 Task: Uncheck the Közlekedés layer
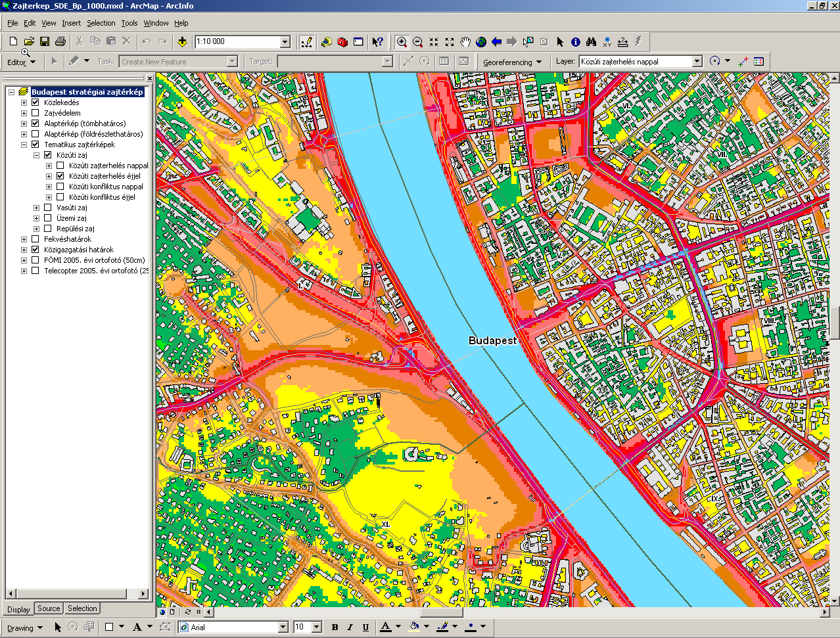(x=35, y=103)
